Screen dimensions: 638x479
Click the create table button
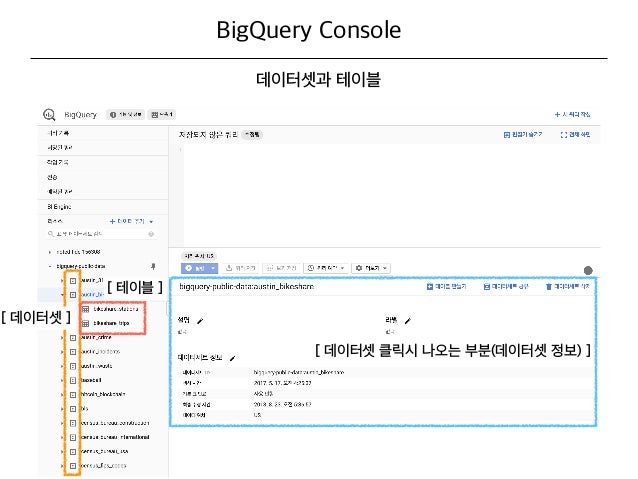pyautogui.click(x=446, y=287)
